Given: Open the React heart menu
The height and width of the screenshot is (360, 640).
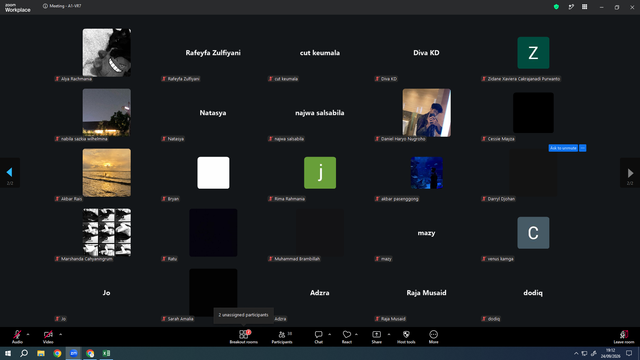Looking at the screenshot, I should point(347,337).
